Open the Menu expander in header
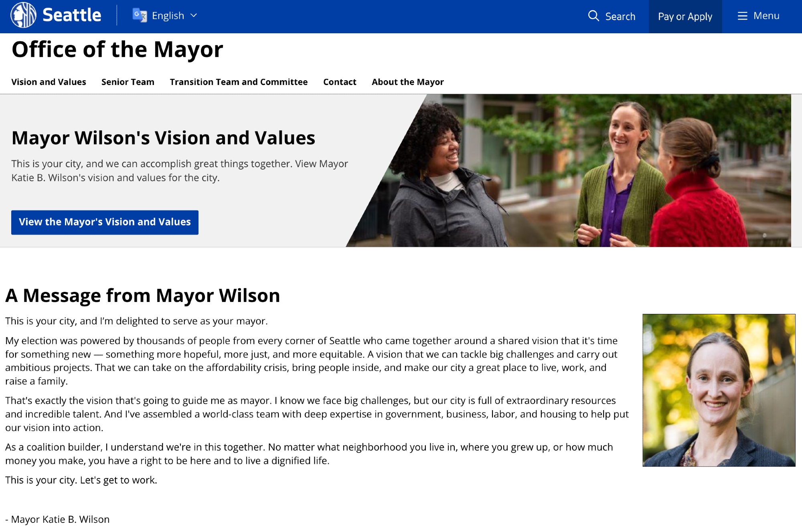The image size is (802, 532). pos(766,16)
